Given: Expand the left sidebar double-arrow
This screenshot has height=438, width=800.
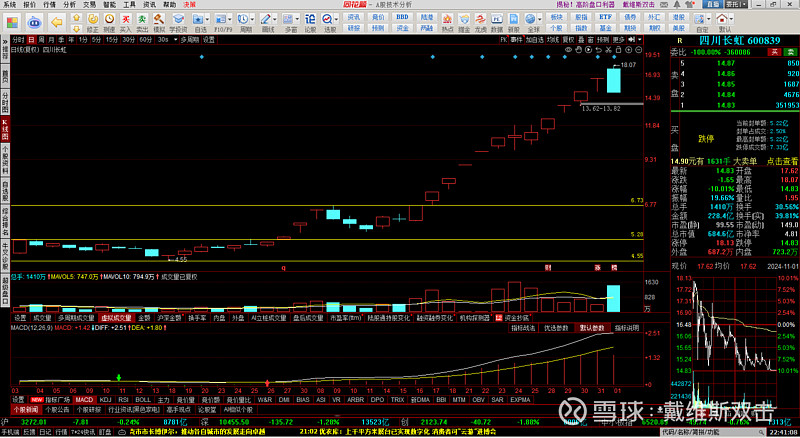Looking at the screenshot, I should pyautogui.click(x=5, y=41).
